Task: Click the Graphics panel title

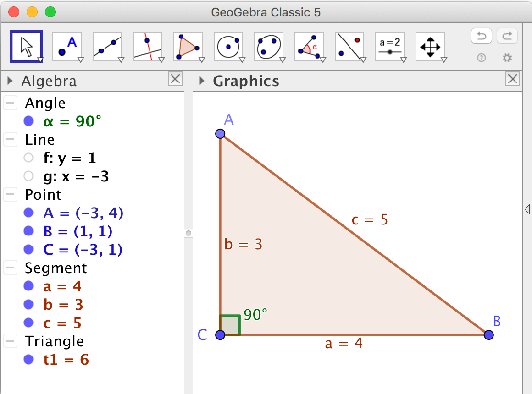Action: point(246,81)
